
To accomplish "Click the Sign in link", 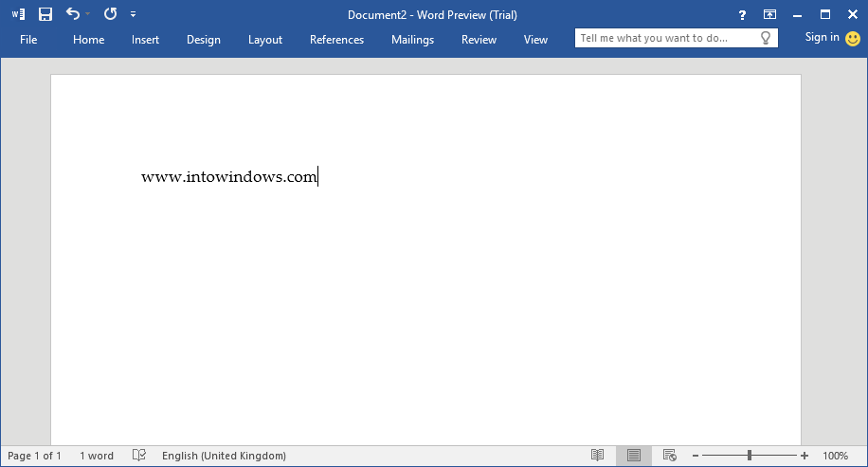I will pyautogui.click(x=823, y=37).
